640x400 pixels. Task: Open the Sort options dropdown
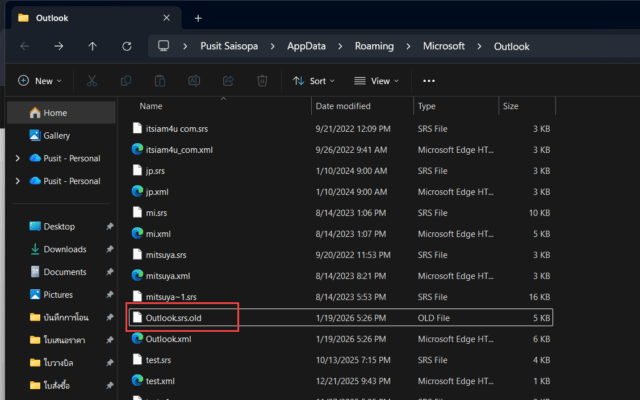coord(313,81)
